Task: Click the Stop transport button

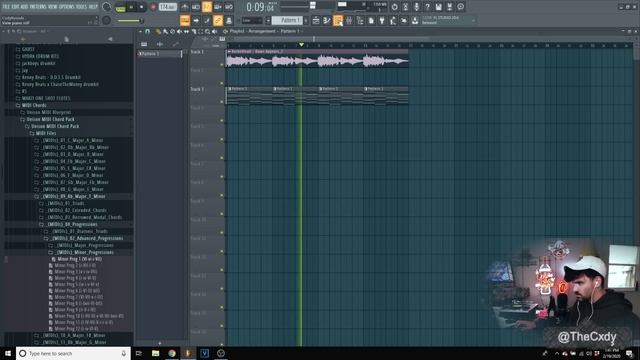Action: point(142,7)
